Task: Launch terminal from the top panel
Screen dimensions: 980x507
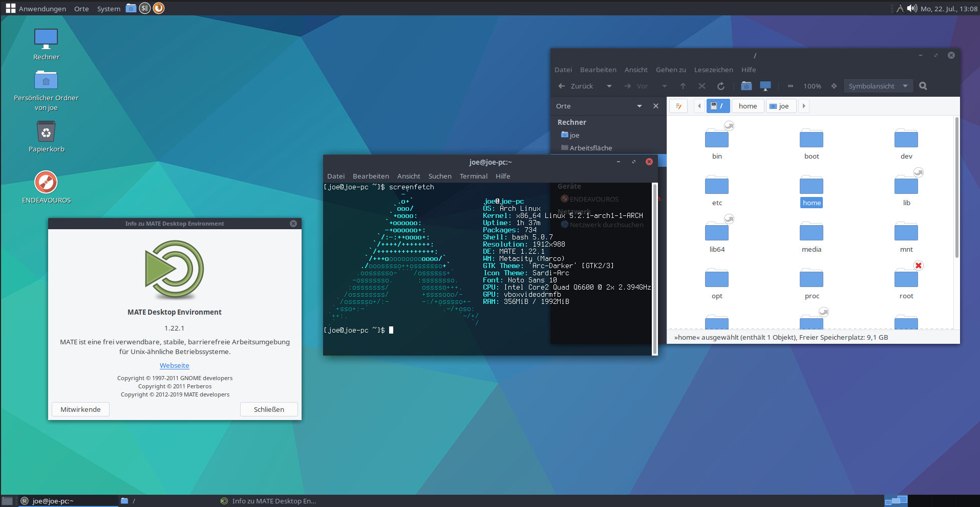Action: [145, 8]
